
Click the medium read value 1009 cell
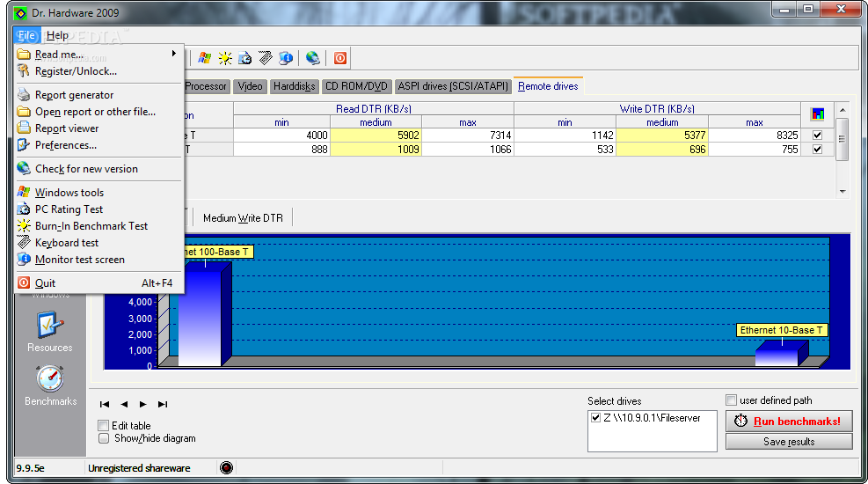376,150
